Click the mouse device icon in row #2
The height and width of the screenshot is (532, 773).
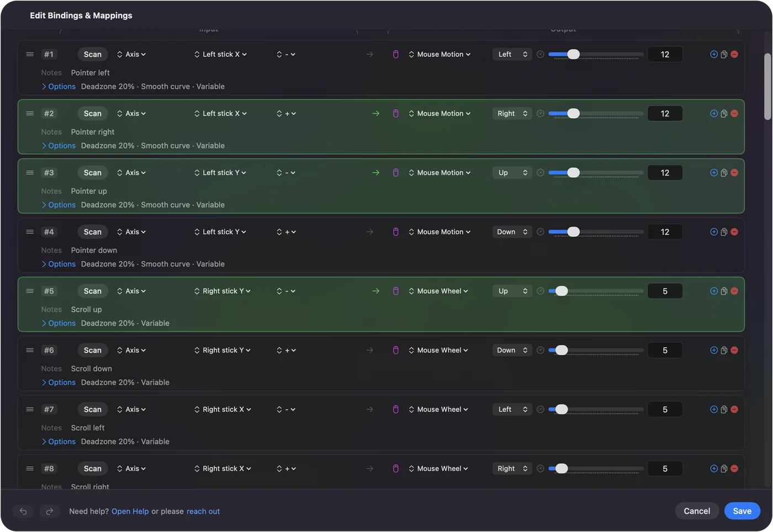[396, 114]
